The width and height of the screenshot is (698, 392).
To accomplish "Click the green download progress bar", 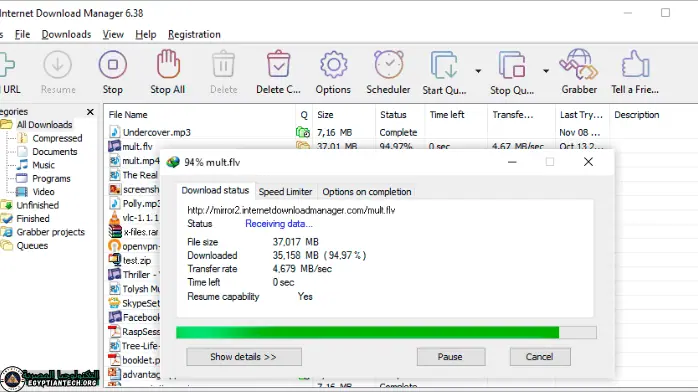I will [386, 332].
